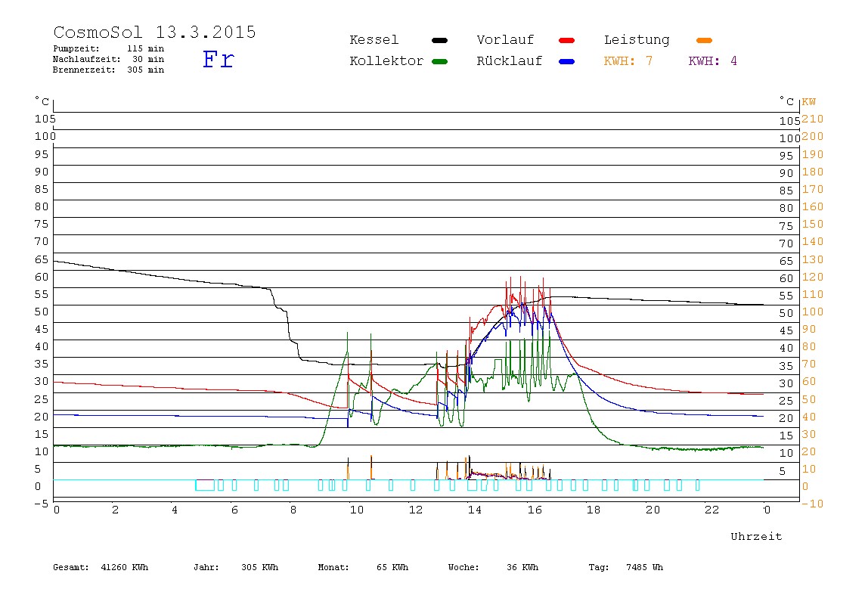Click the wide cyan pump block before hour 6
Image resolution: width=868 pixels, height=614 pixels.
click(x=205, y=485)
